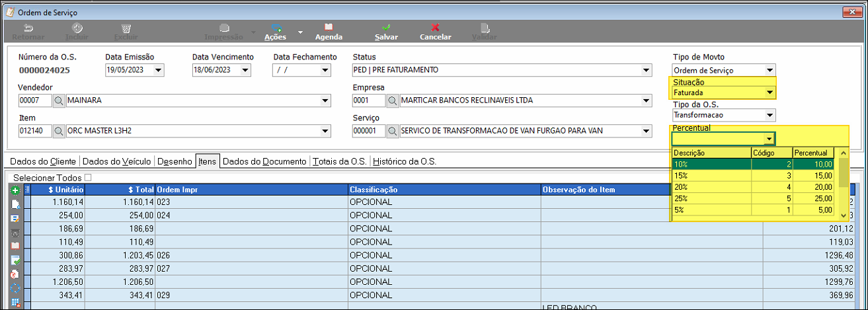
Task: Open the Data Vencimento date dropdown
Action: pyautogui.click(x=245, y=69)
